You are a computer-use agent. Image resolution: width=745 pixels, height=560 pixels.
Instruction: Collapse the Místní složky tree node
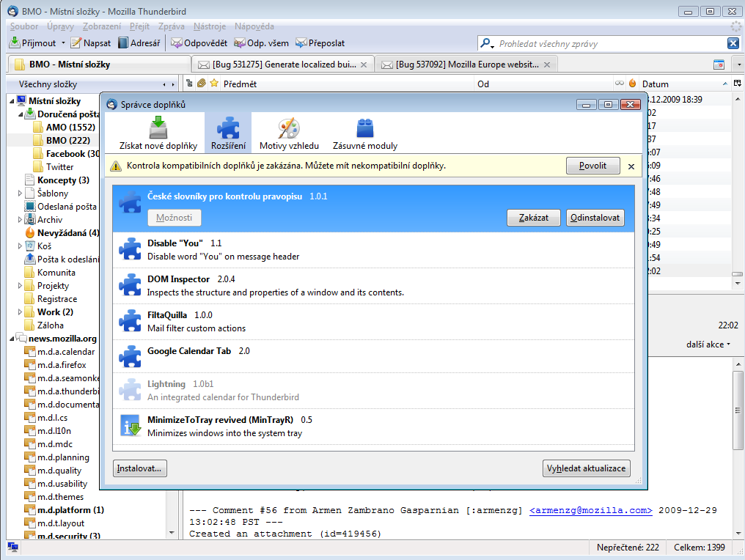tap(12, 101)
